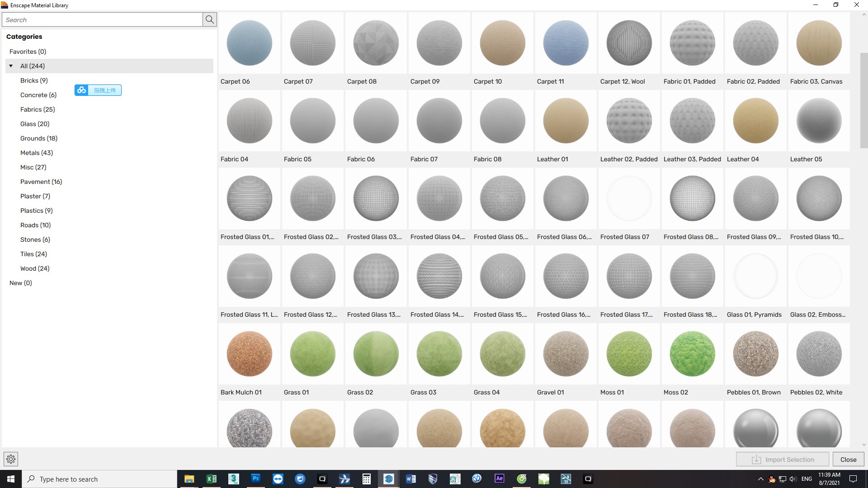The height and width of the screenshot is (488, 868).
Task: Open After Effects from the taskbar
Action: click(x=499, y=479)
